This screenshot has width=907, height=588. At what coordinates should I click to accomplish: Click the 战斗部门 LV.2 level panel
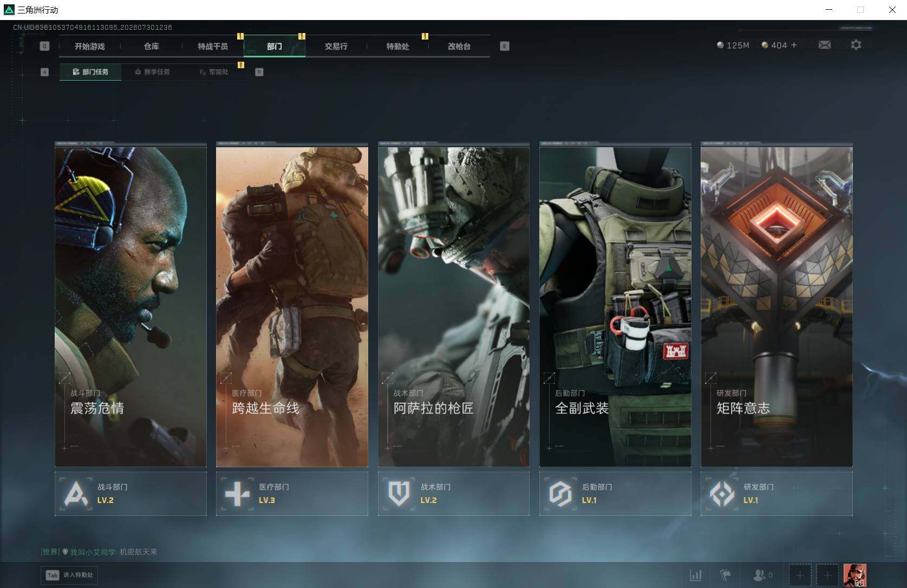tap(130, 493)
